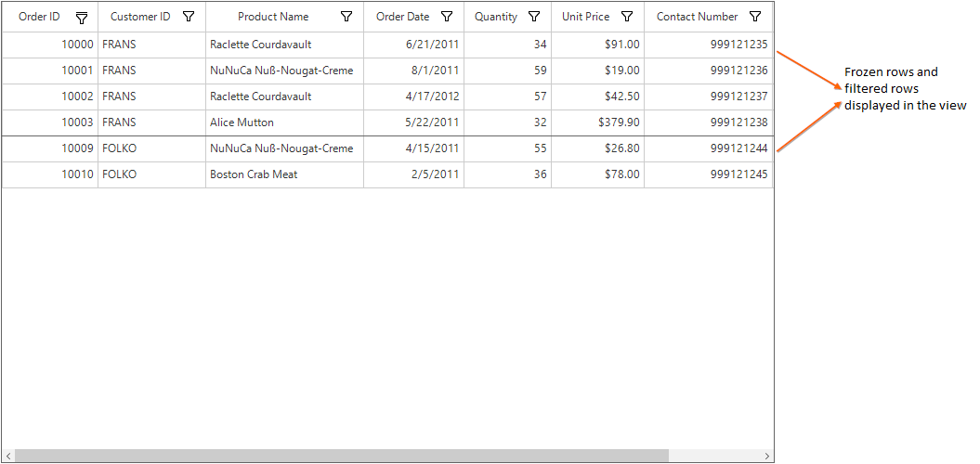Select unit price $26.80
Viewport: 980px width, 464px height.
tap(598, 149)
